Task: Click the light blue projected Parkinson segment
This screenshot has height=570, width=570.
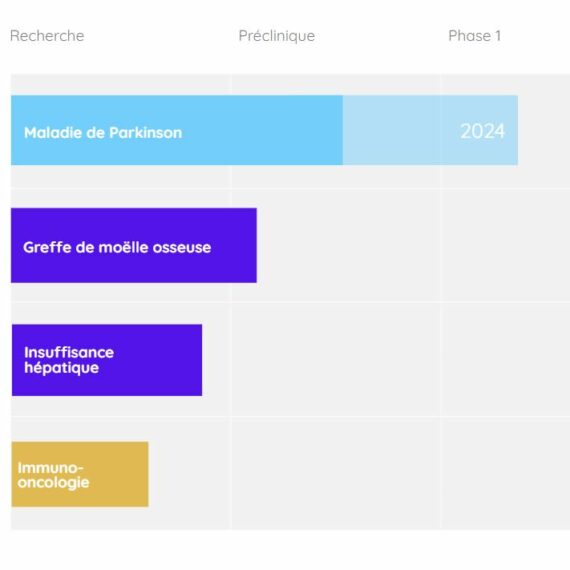Action: pos(430,130)
